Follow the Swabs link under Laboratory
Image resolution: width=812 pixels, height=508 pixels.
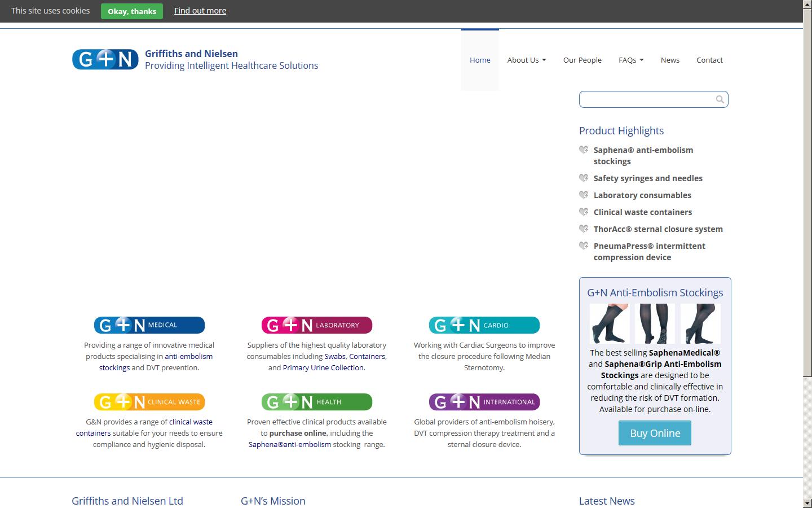click(x=335, y=356)
